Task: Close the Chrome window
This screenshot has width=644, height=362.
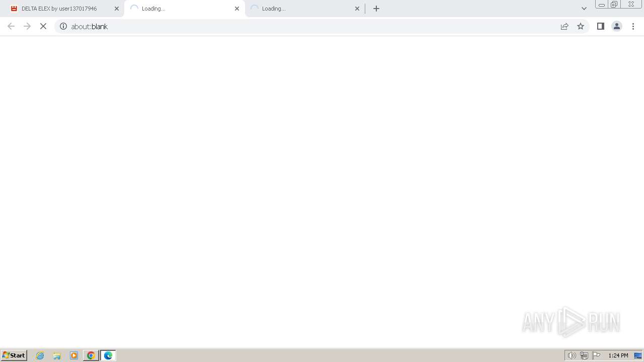Action: click(x=631, y=5)
